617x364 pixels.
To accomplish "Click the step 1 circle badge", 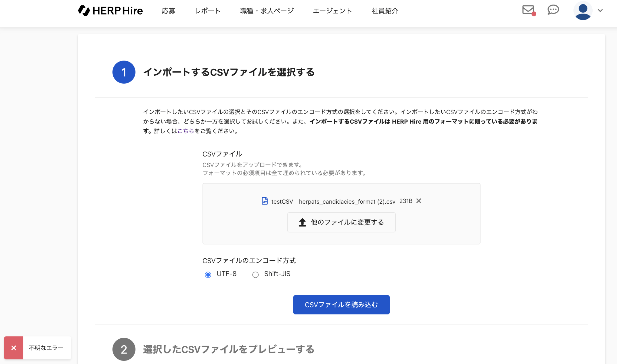I will 124,72.
